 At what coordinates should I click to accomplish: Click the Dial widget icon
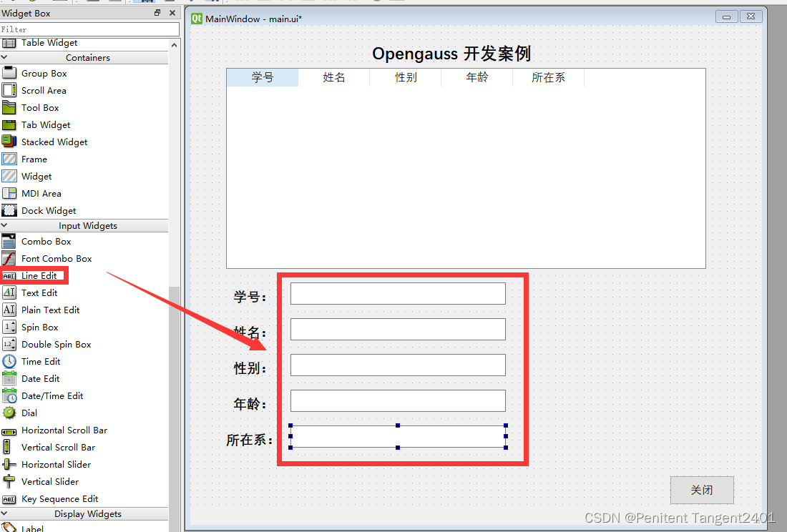9,413
